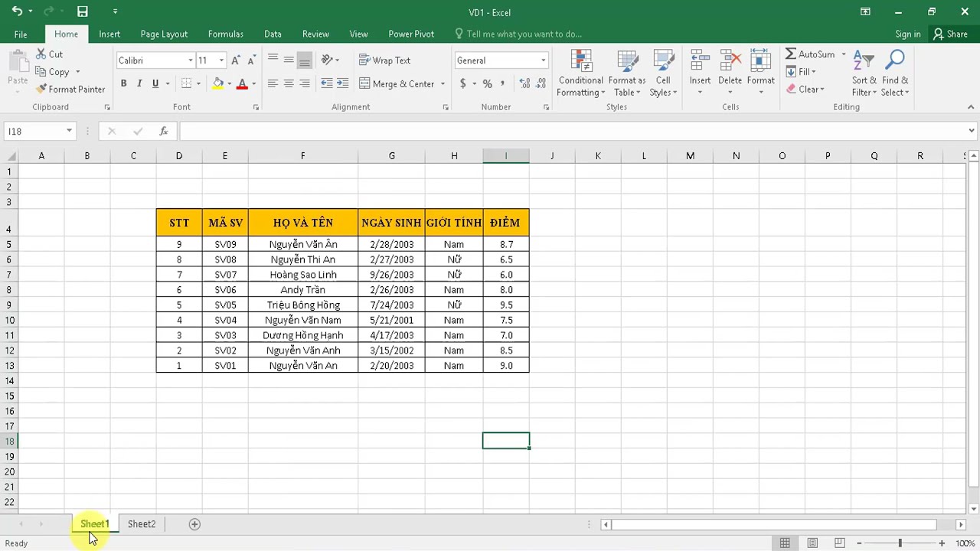Screen dimensions: 980x551
Task: Switch to the Data ribbon tab
Action: pos(273,34)
